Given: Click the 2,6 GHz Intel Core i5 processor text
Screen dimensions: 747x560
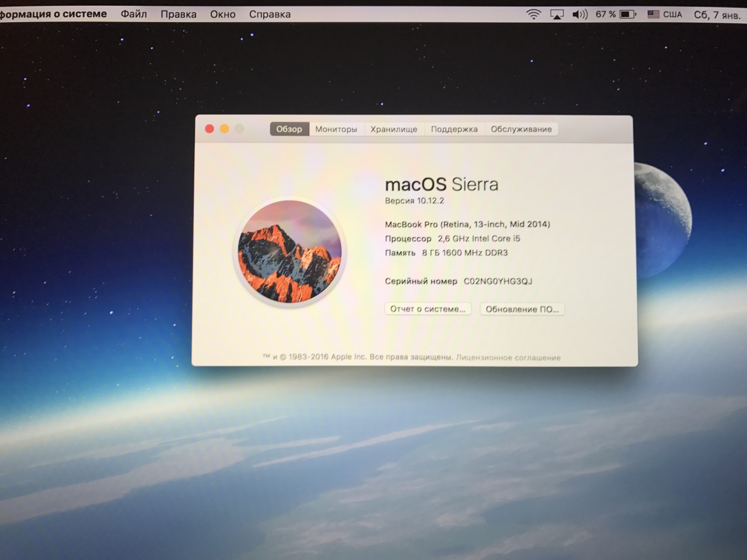Looking at the screenshot, I should pos(479,239).
